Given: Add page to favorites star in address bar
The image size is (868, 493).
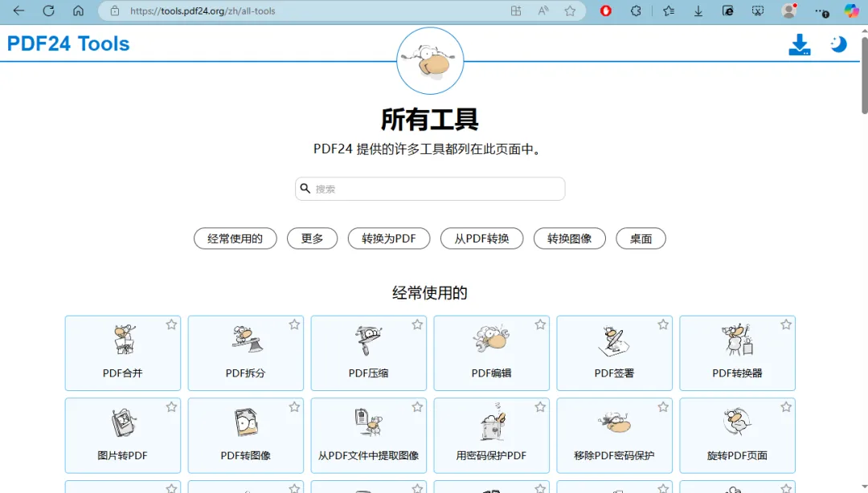Looking at the screenshot, I should (x=570, y=10).
